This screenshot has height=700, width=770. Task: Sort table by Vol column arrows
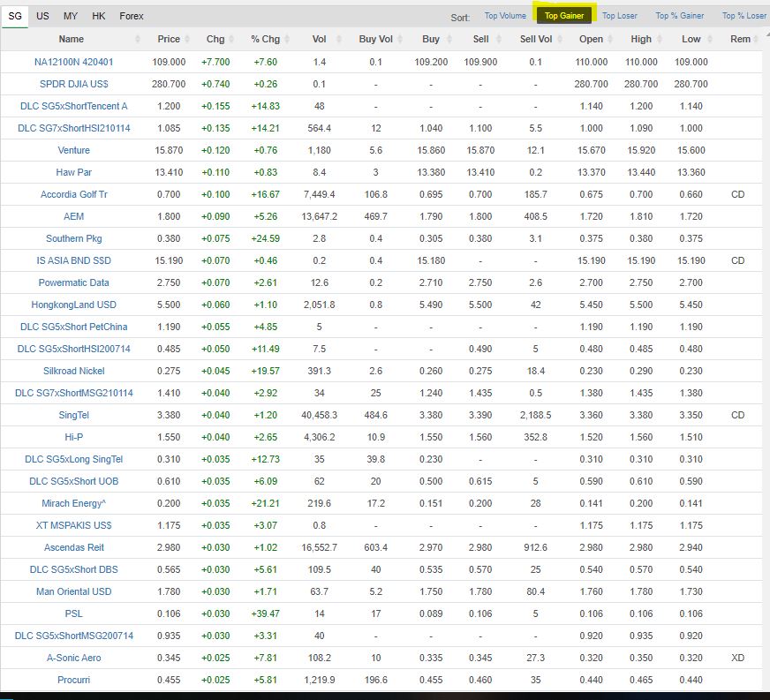click(x=339, y=39)
